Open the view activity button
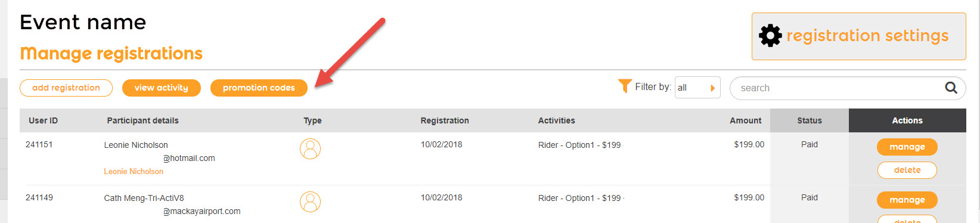 click(x=161, y=88)
